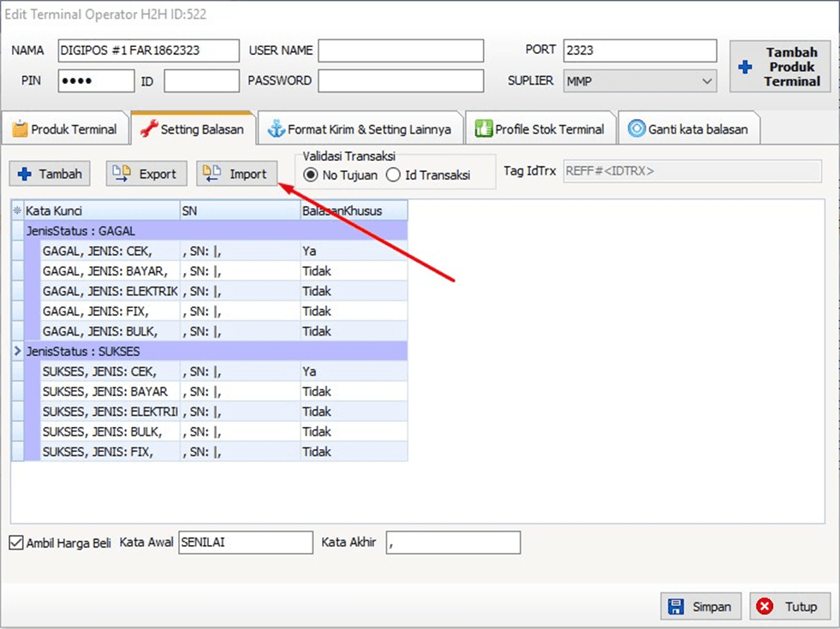840x629 pixels.
Task: Switch to the Format Kirim & Setting Lainnya tab
Action: [x=360, y=129]
